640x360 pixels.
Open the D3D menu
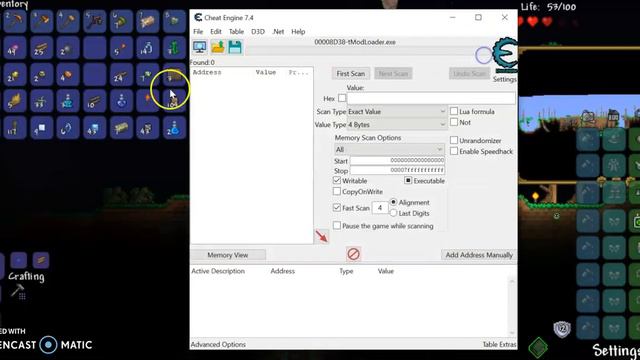[x=258, y=31]
